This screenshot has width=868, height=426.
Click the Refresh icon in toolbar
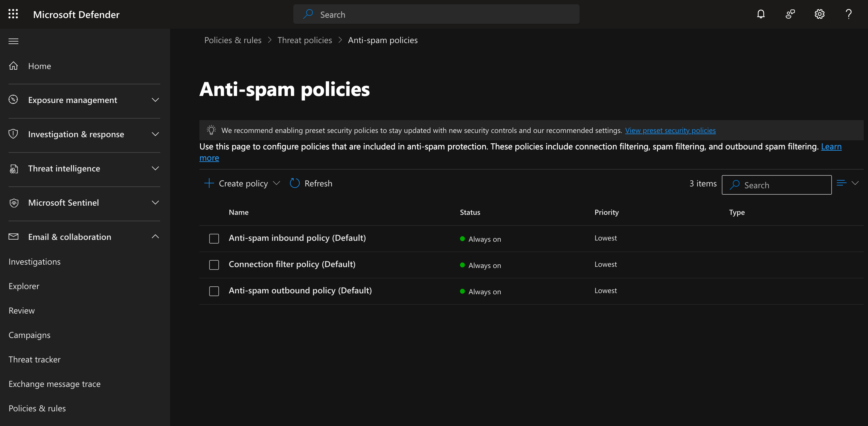tap(295, 183)
